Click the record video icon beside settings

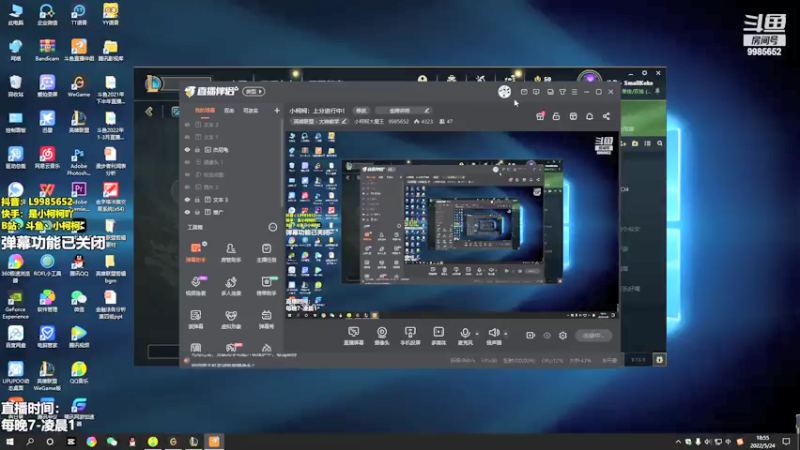point(530,335)
